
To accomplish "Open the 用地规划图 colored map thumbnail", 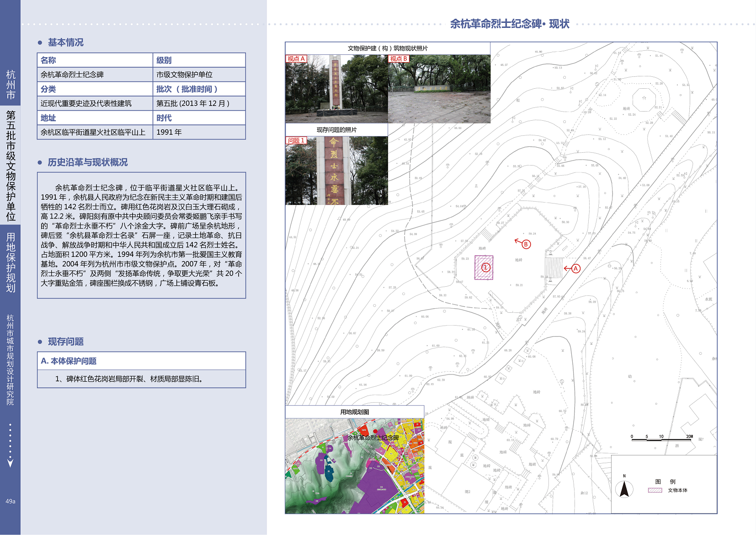I will coord(354,465).
